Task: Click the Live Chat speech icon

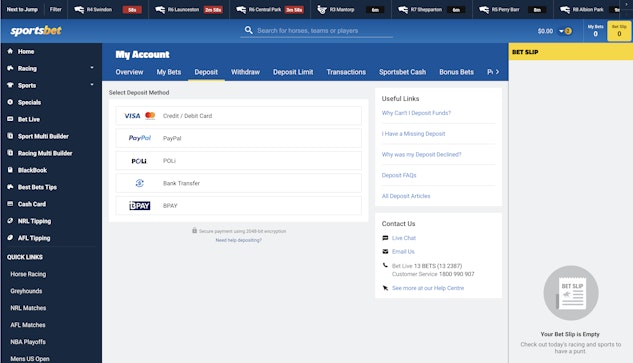Action: tap(385, 238)
